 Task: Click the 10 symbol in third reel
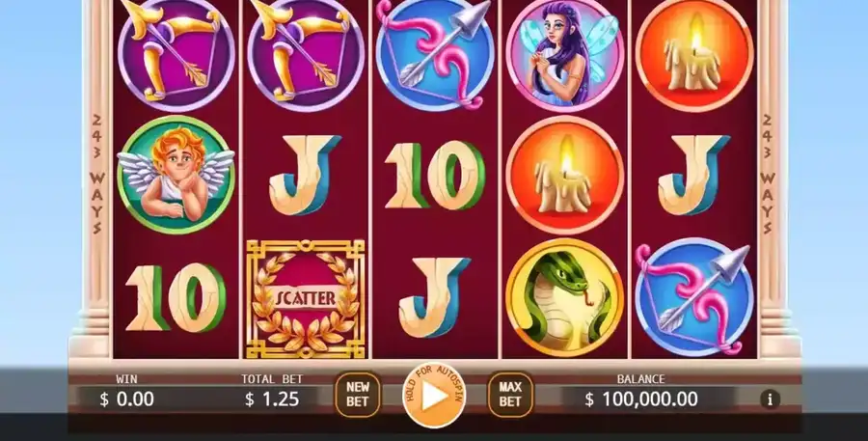click(435, 175)
